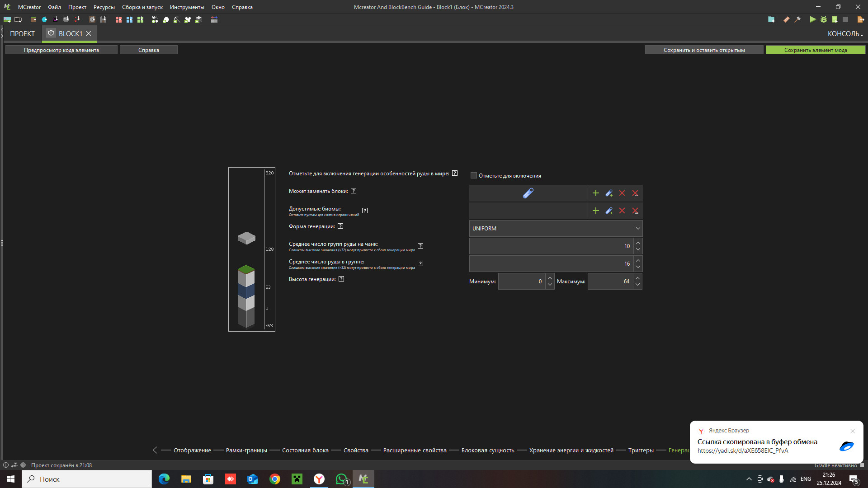The width and height of the screenshot is (868, 488).
Task: Click the green Run client play icon
Action: click(x=812, y=19)
